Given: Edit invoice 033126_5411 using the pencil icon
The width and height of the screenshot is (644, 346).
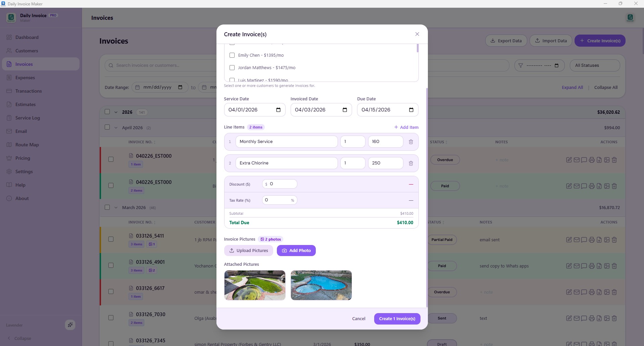Looking at the screenshot, I should tap(569, 240).
